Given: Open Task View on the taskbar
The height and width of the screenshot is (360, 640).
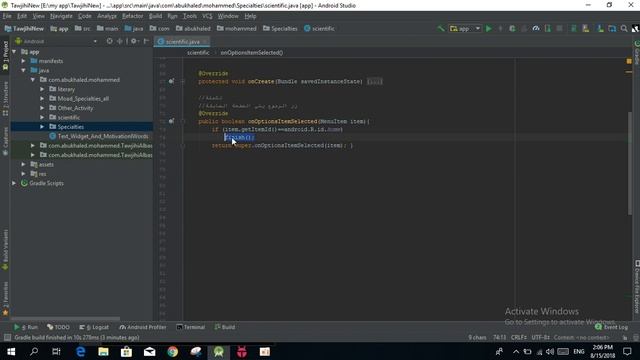Looking at the screenshot, I should tap(56, 351).
